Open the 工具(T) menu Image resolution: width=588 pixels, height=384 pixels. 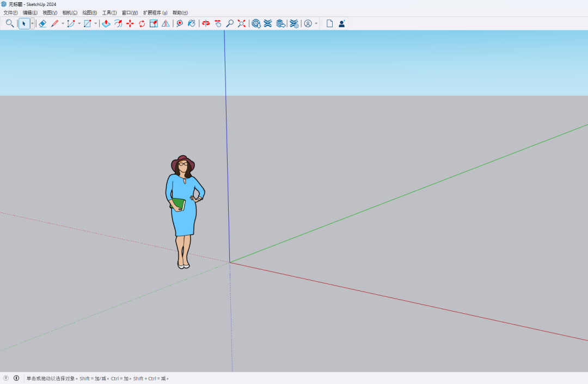(109, 13)
